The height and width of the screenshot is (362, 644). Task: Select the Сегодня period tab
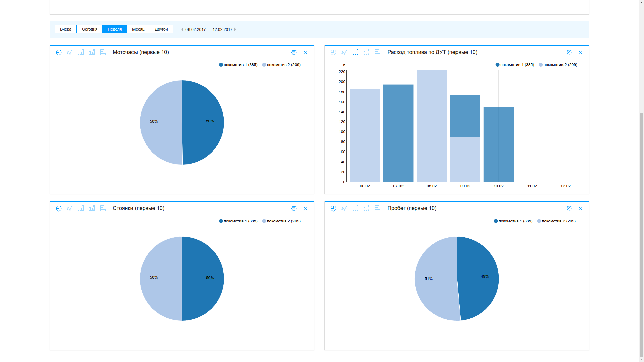pos(90,29)
